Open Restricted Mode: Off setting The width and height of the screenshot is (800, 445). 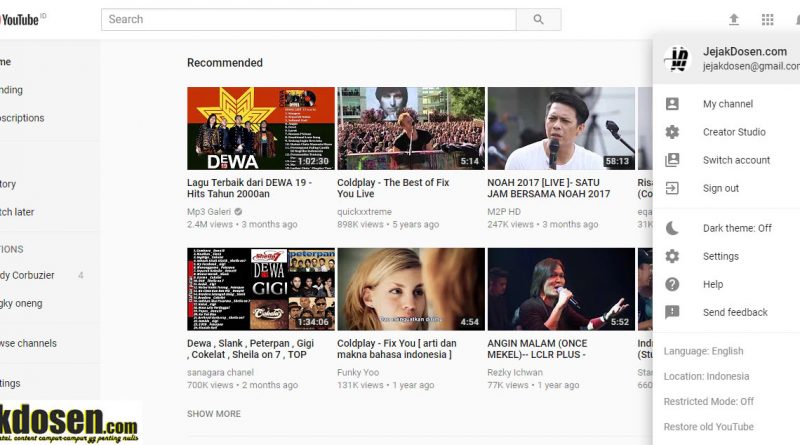coord(709,401)
